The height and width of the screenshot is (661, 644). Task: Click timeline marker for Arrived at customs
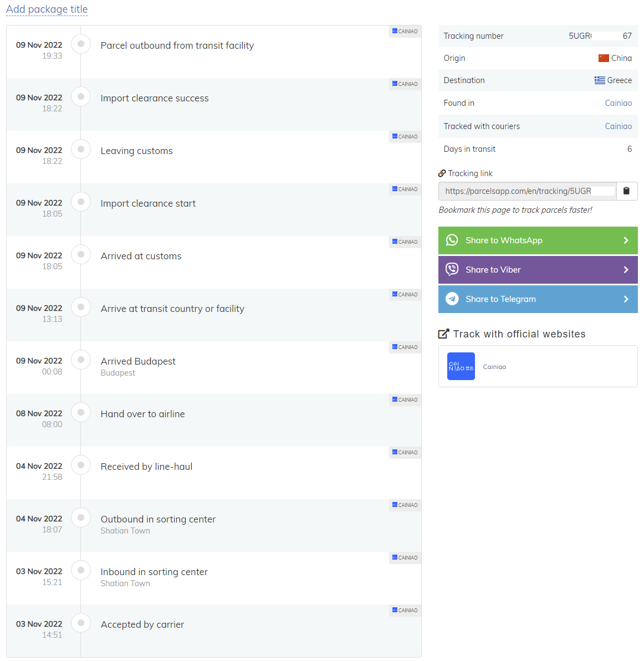point(81,255)
